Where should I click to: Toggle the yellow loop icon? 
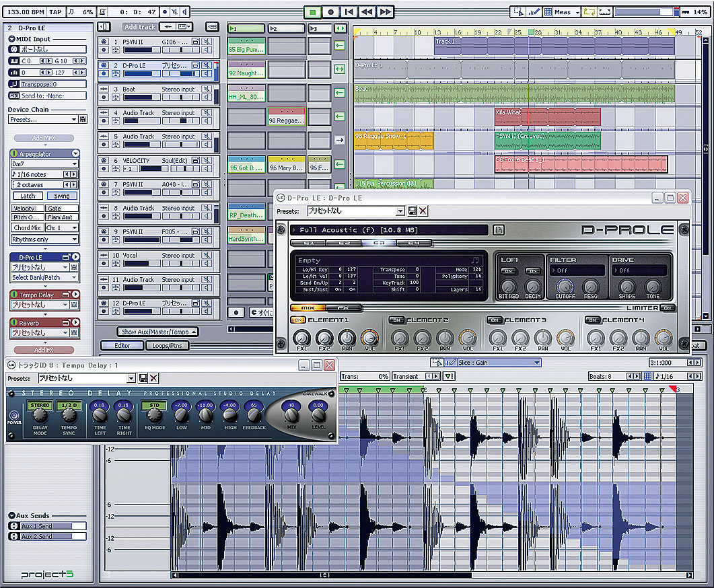click(590, 12)
